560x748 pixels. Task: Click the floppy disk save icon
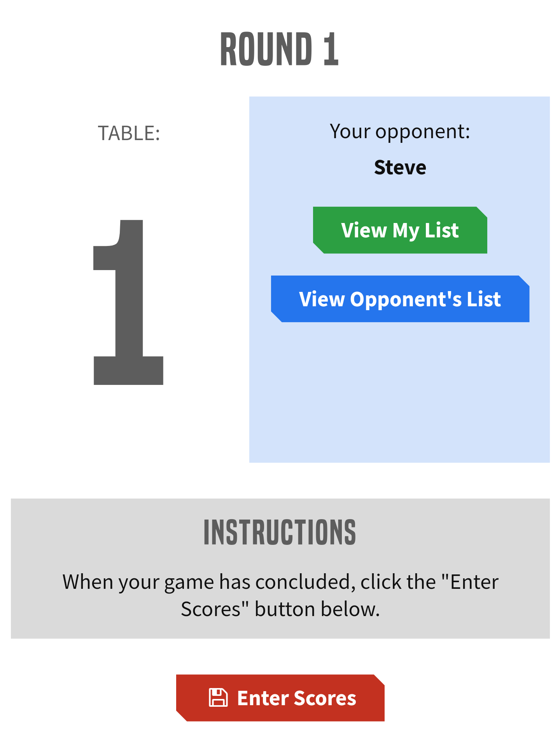click(218, 697)
